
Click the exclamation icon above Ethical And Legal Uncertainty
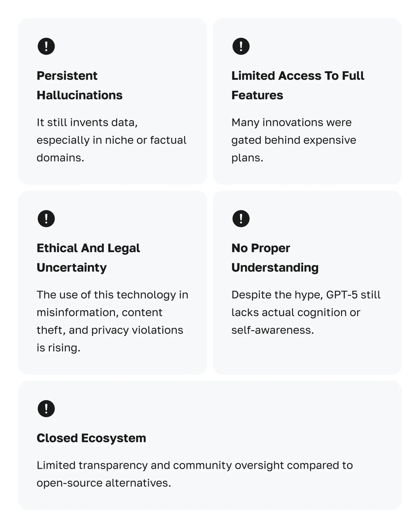(46, 218)
